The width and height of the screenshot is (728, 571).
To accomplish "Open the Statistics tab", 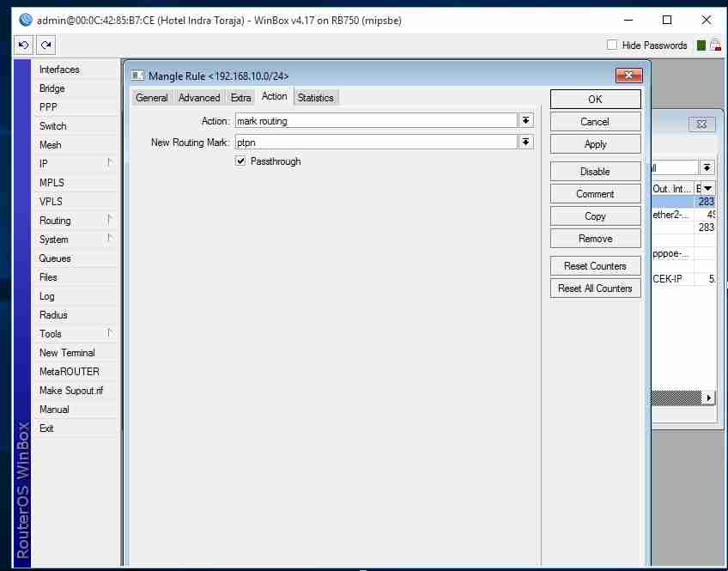I will click(316, 98).
